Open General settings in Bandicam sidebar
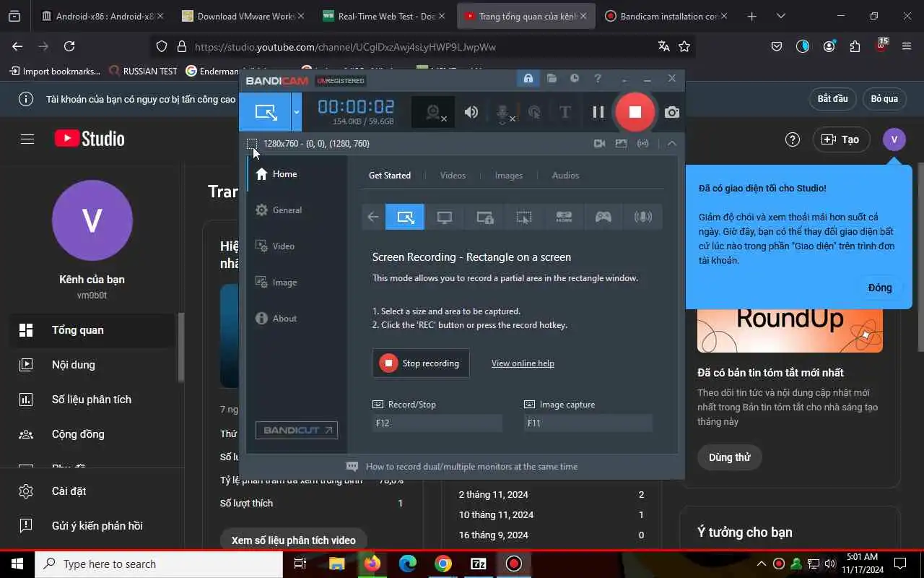 tap(297, 210)
